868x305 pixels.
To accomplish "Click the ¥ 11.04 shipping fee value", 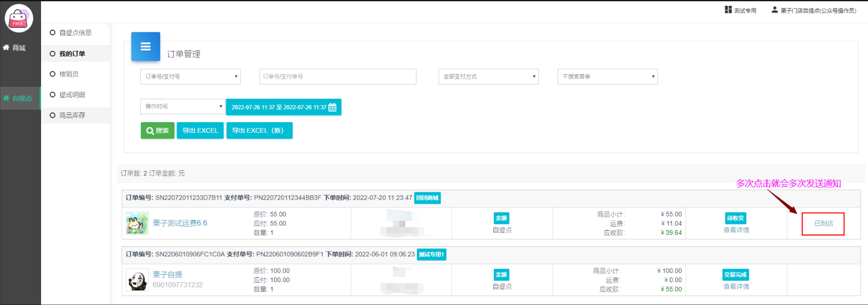I will (x=671, y=223).
